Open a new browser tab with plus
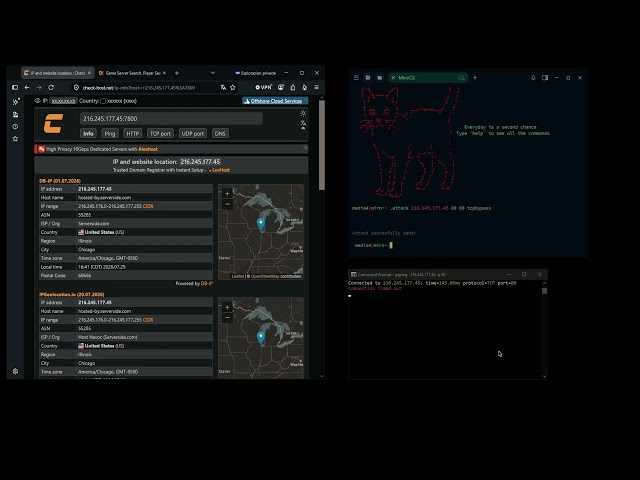640x480 pixels. pos(177,73)
